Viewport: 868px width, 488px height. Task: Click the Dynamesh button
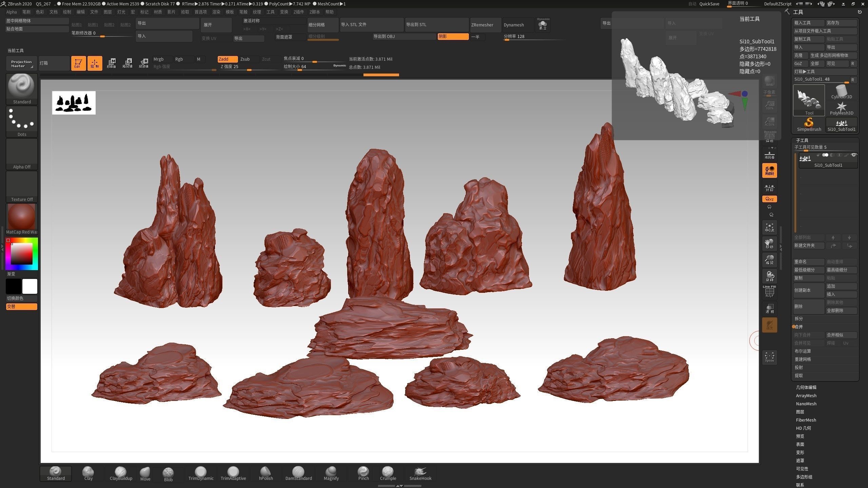click(x=518, y=25)
